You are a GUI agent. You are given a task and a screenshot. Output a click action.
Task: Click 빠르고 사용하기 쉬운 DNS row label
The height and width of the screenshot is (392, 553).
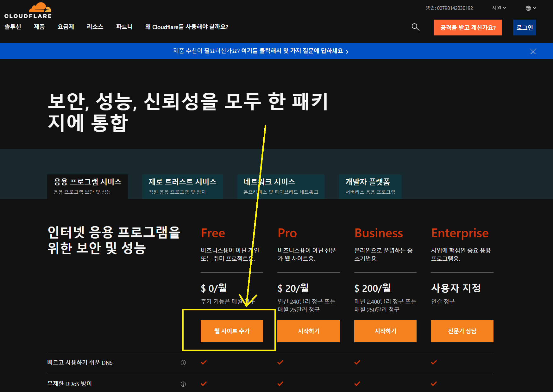coord(80,363)
